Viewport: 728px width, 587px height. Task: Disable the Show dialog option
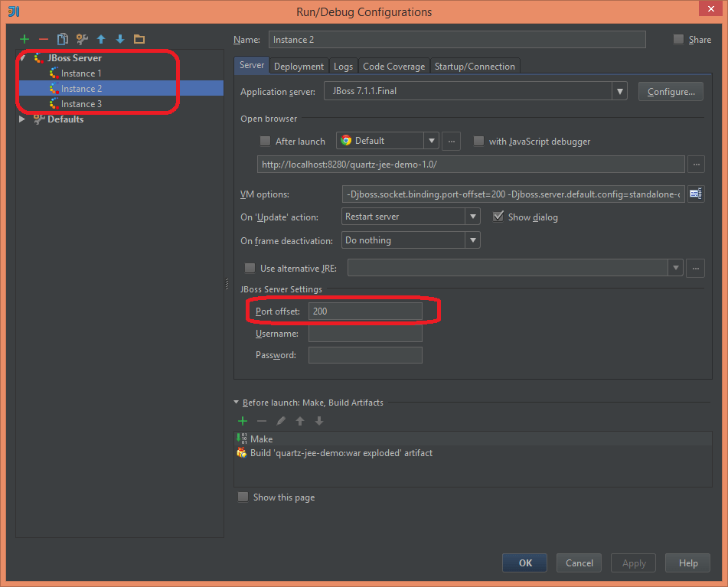498,217
